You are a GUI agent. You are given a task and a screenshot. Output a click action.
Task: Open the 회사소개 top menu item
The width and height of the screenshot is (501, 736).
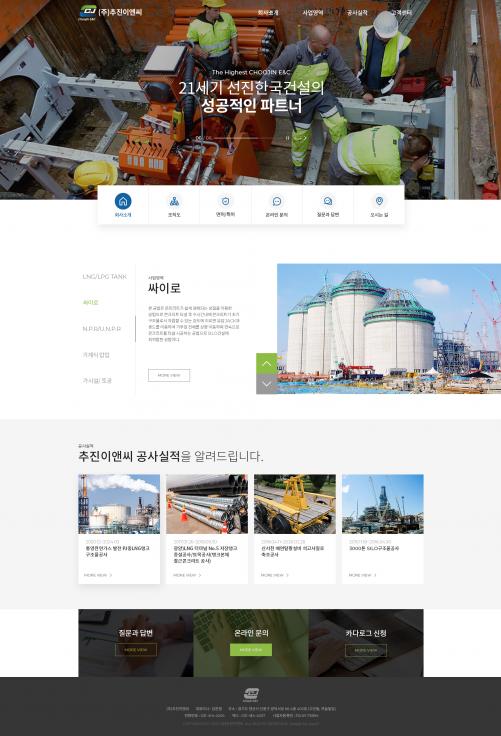point(268,13)
